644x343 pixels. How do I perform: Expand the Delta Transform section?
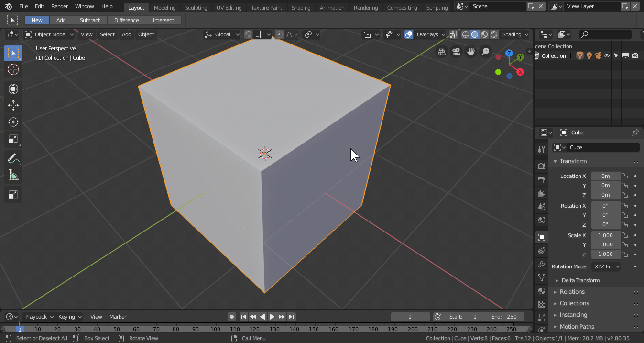pos(580,280)
